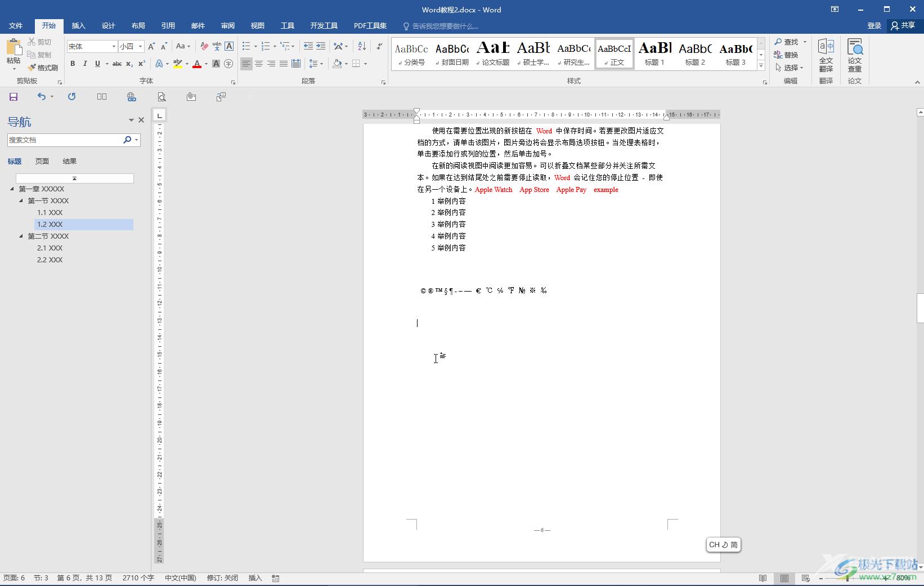Save the document from the quick access toolbar
Viewport: 924px width, 586px height.
[14, 97]
